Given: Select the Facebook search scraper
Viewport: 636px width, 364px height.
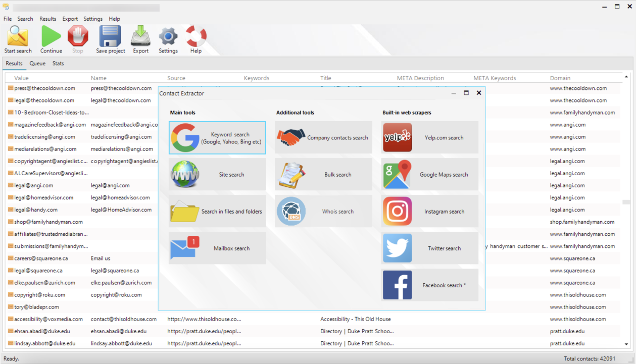Looking at the screenshot, I should 430,285.
